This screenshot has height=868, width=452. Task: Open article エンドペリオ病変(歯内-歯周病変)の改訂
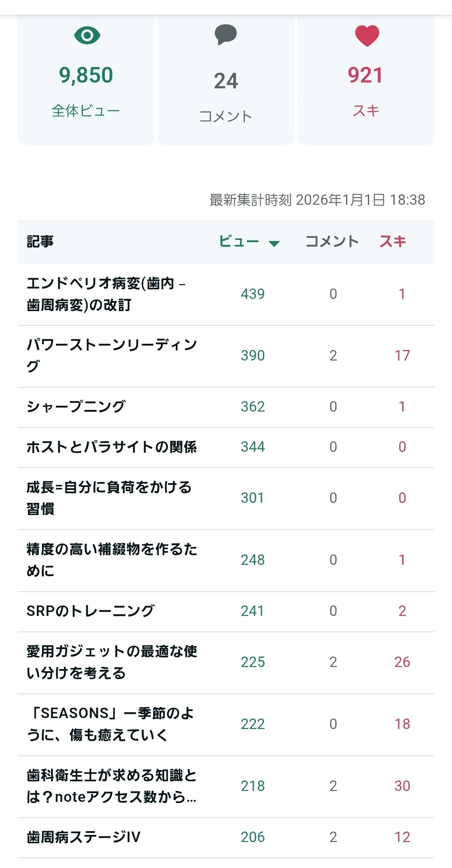pos(226,294)
